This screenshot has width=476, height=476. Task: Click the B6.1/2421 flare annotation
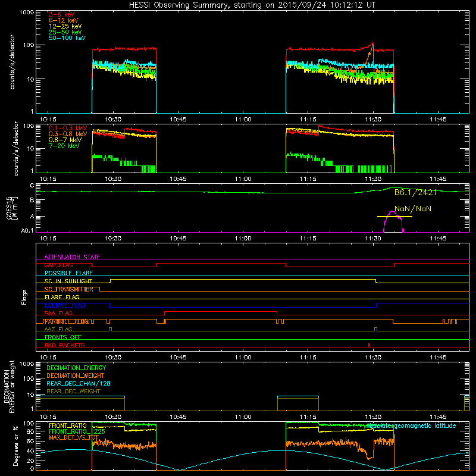point(415,192)
